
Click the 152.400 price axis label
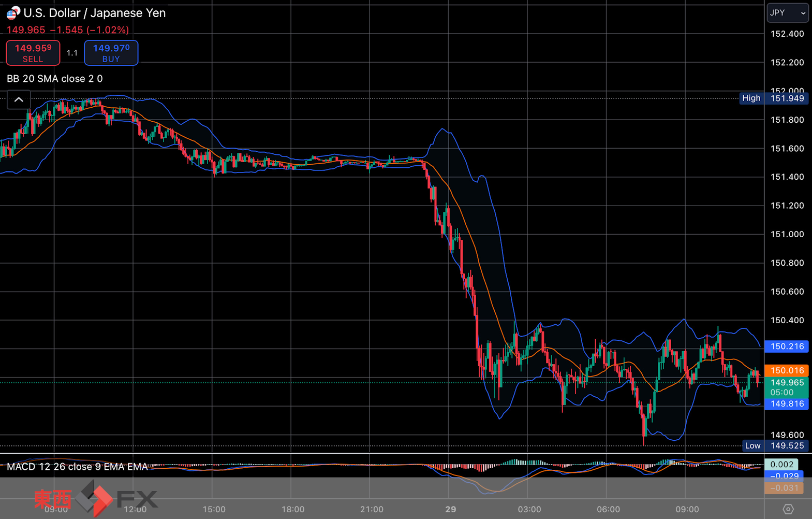[787, 34]
